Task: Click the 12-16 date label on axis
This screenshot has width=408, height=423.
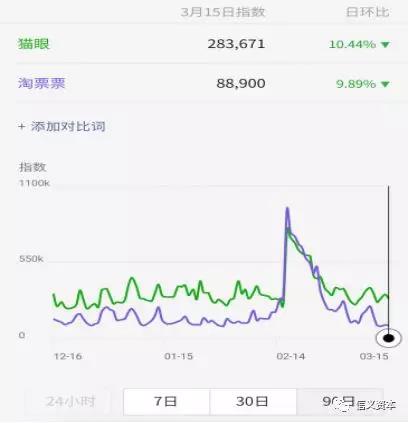Action: [x=68, y=356]
